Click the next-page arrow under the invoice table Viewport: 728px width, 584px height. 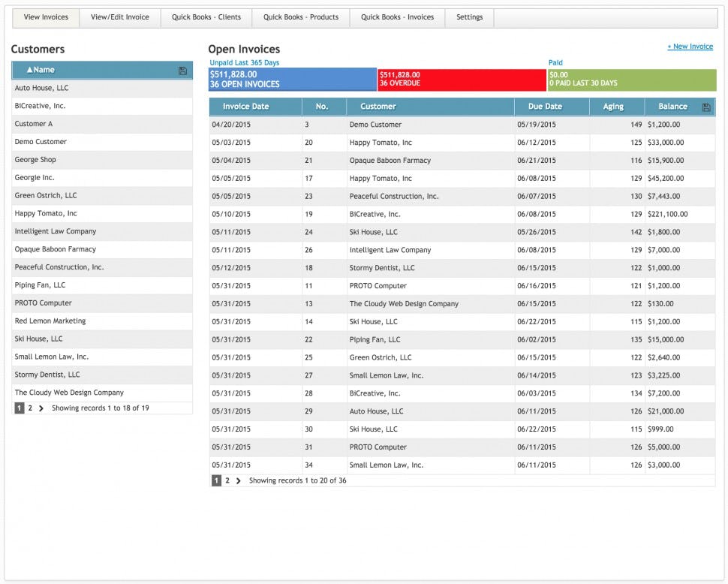point(240,480)
